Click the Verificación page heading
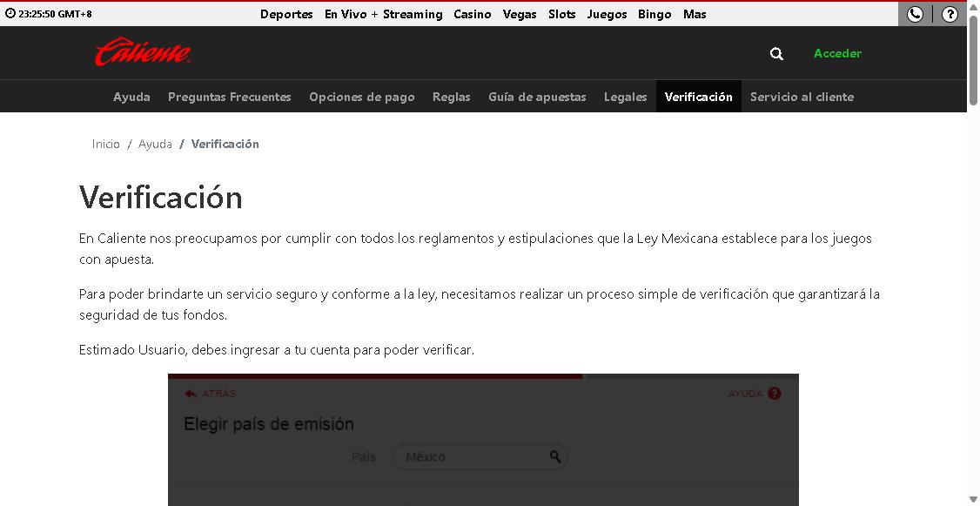The height and width of the screenshot is (506, 980). click(161, 197)
